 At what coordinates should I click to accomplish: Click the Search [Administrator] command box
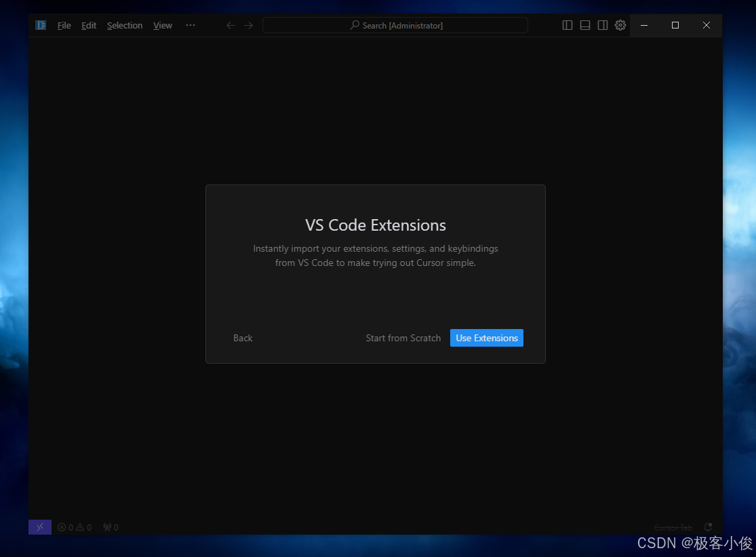point(395,25)
